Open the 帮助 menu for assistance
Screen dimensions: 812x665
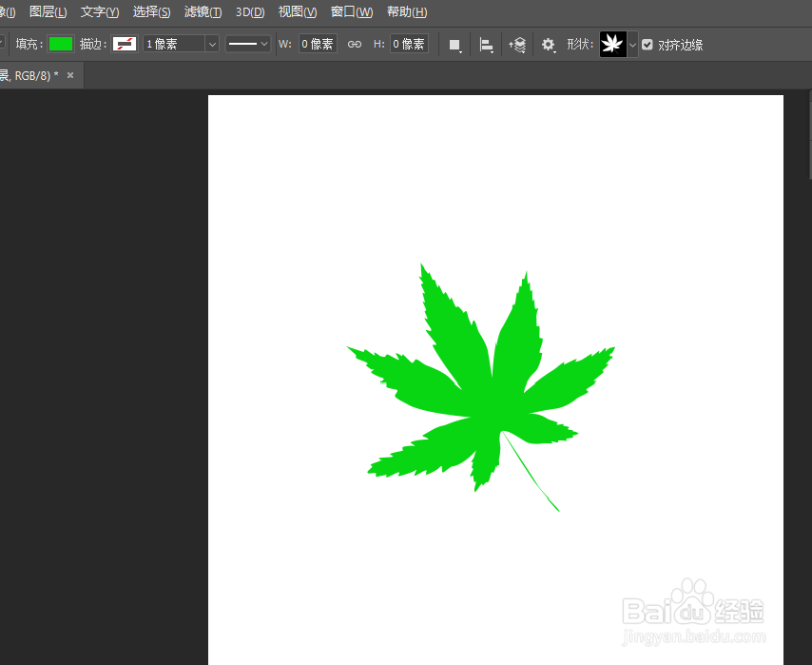point(404,11)
